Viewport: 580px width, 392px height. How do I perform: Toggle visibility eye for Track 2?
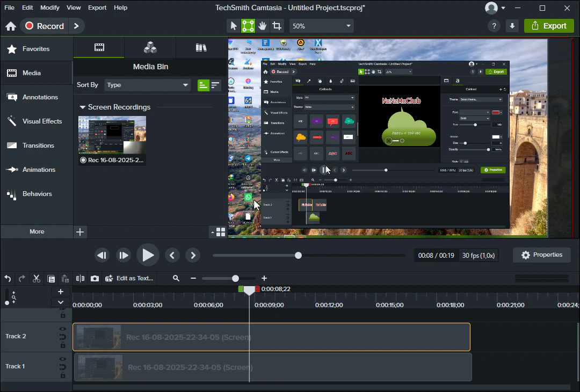pyautogui.click(x=63, y=329)
